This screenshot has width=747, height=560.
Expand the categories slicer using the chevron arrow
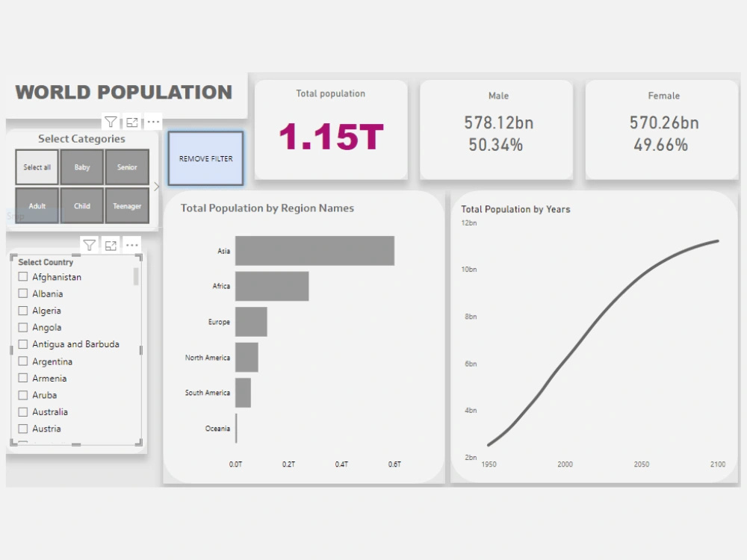155,187
